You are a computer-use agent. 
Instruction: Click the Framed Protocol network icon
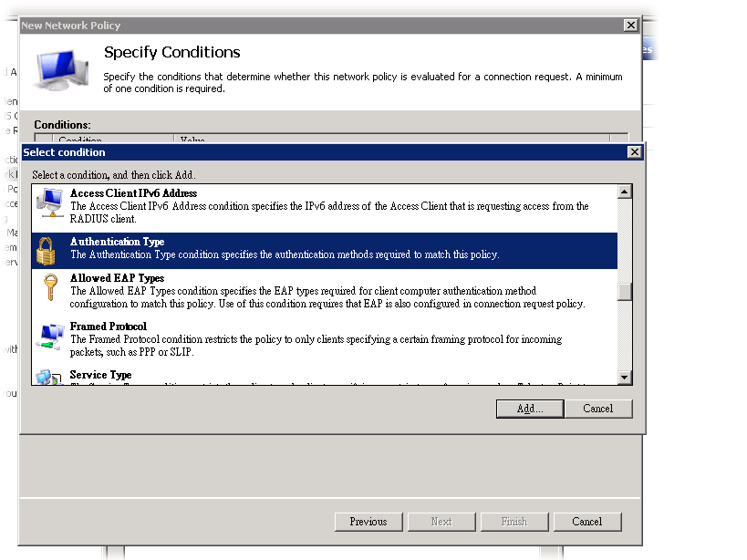[49, 337]
